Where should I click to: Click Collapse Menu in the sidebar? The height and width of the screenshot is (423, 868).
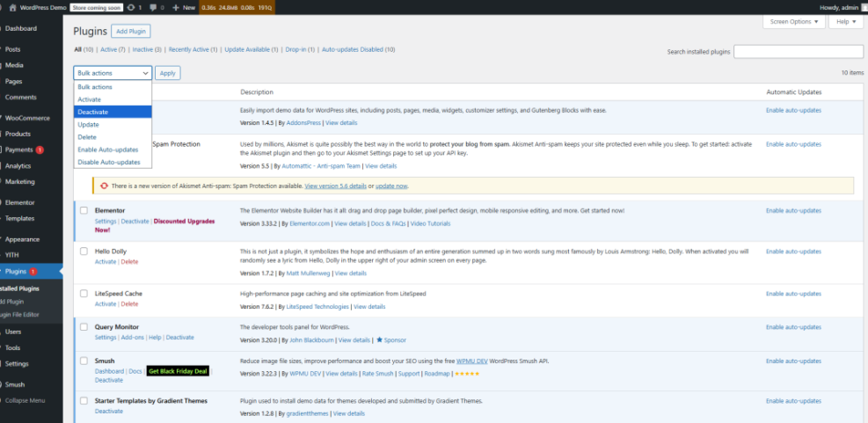[x=25, y=400]
